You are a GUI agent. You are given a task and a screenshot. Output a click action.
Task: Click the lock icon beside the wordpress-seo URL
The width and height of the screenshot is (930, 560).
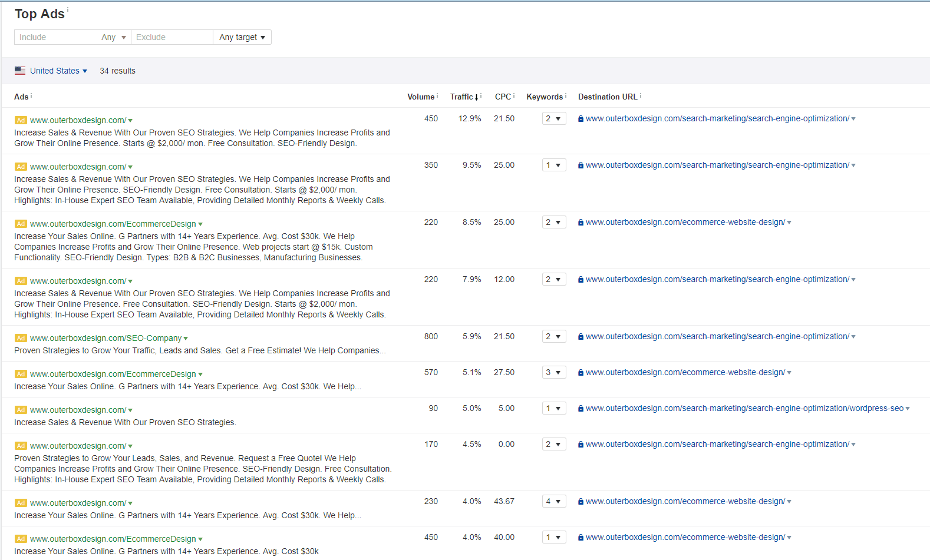581,409
